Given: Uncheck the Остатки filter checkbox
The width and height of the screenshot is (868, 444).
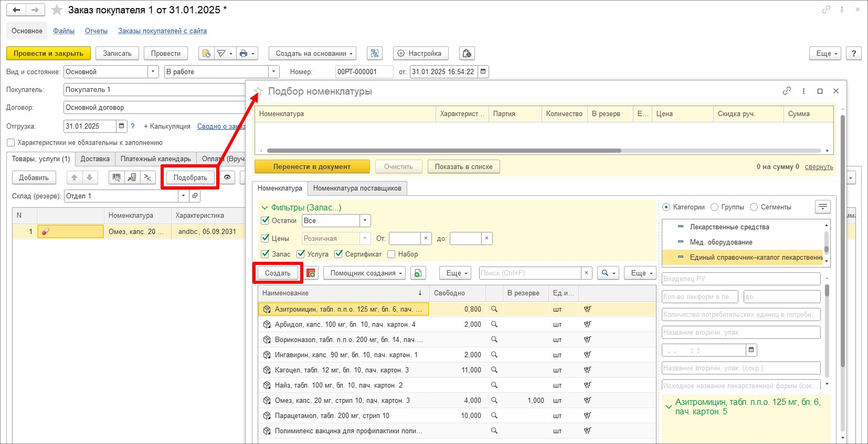Looking at the screenshot, I should (265, 220).
